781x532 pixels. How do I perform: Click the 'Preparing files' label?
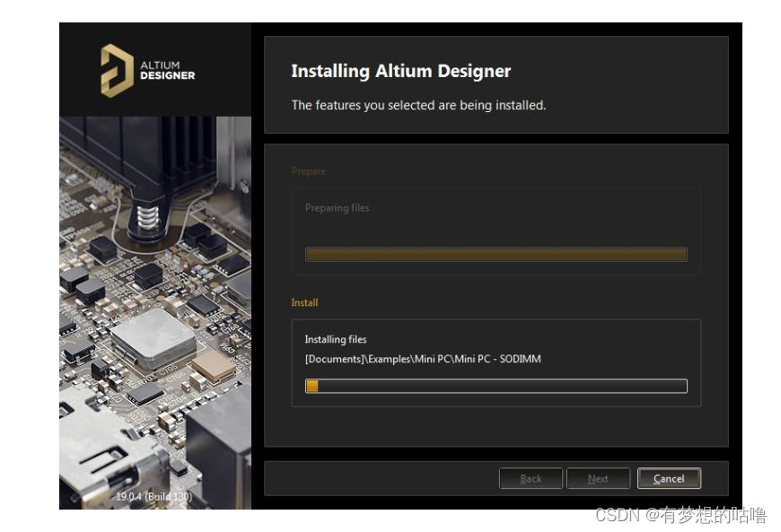tap(338, 208)
